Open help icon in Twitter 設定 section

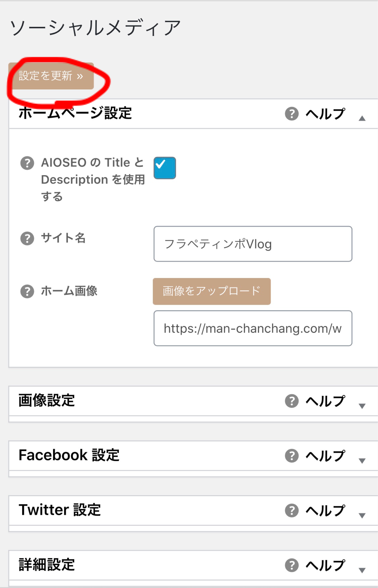tap(292, 511)
